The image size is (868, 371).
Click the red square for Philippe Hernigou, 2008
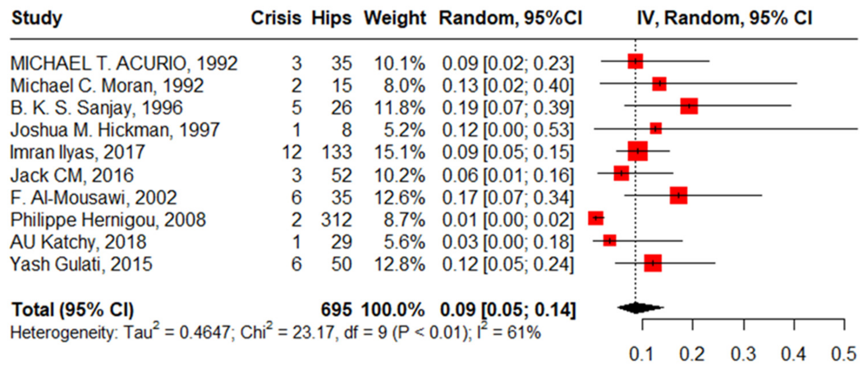tap(596, 218)
